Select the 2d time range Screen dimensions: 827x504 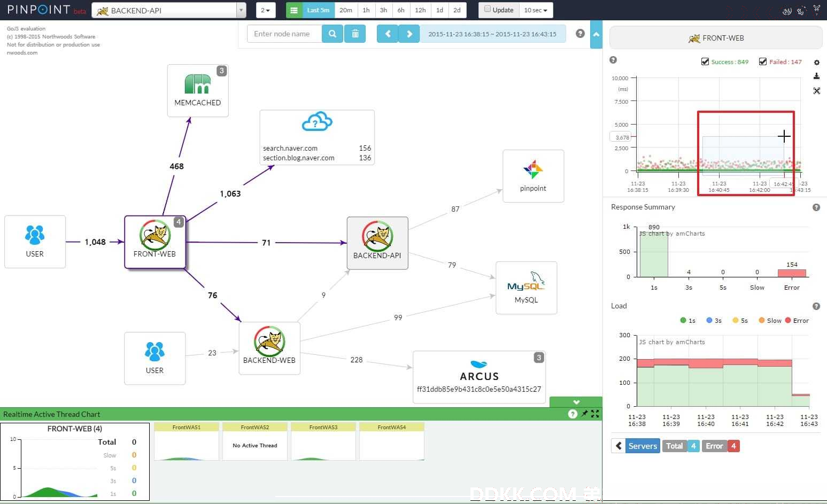point(457,10)
